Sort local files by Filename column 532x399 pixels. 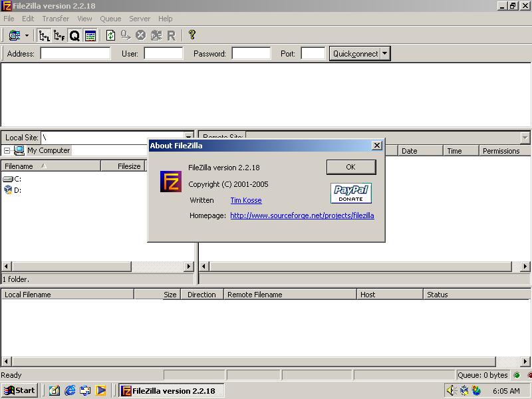51,166
